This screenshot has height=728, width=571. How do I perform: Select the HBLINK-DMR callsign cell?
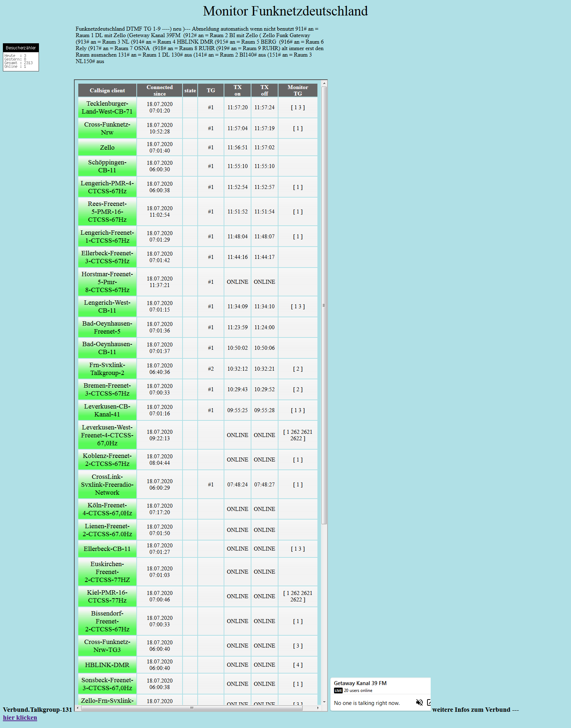coord(107,665)
